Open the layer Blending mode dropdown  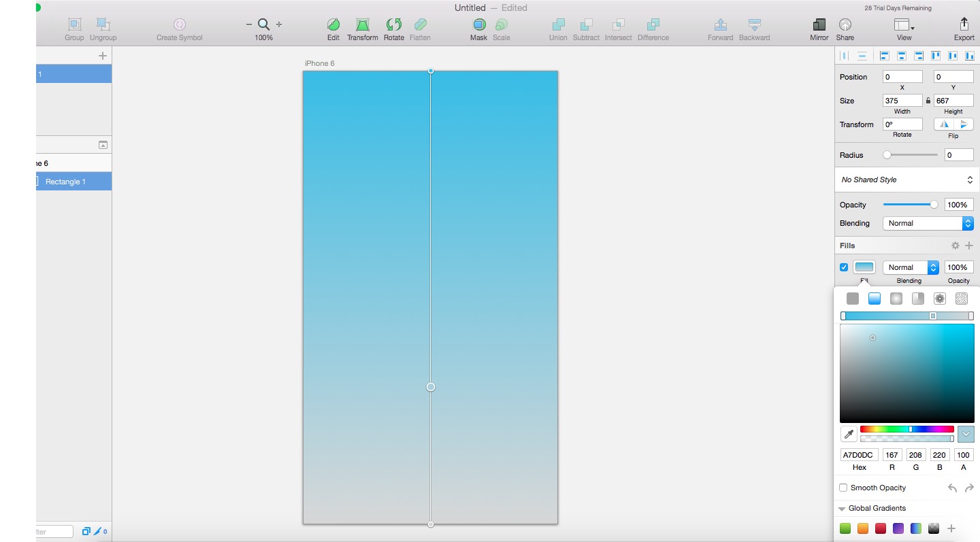[x=928, y=223]
